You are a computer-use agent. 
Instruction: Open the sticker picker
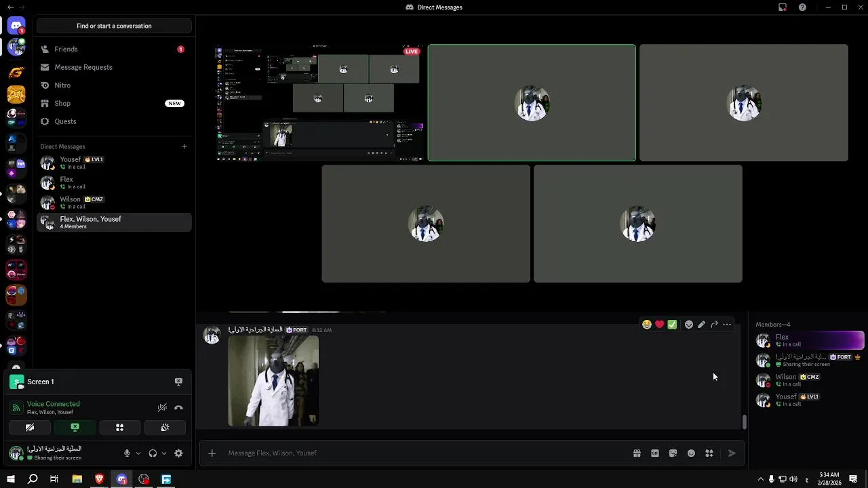[673, 453]
